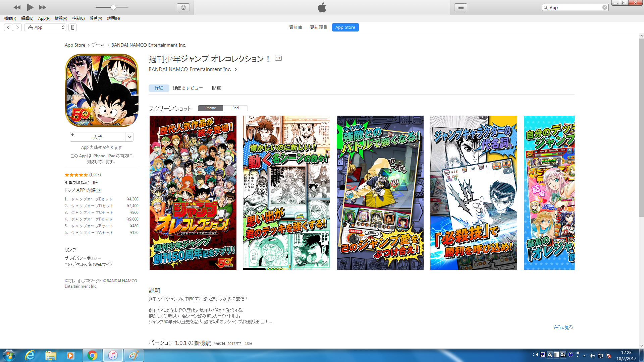The image size is (644, 362).
Task: Open the App media type dropdown
Action: coord(46,27)
